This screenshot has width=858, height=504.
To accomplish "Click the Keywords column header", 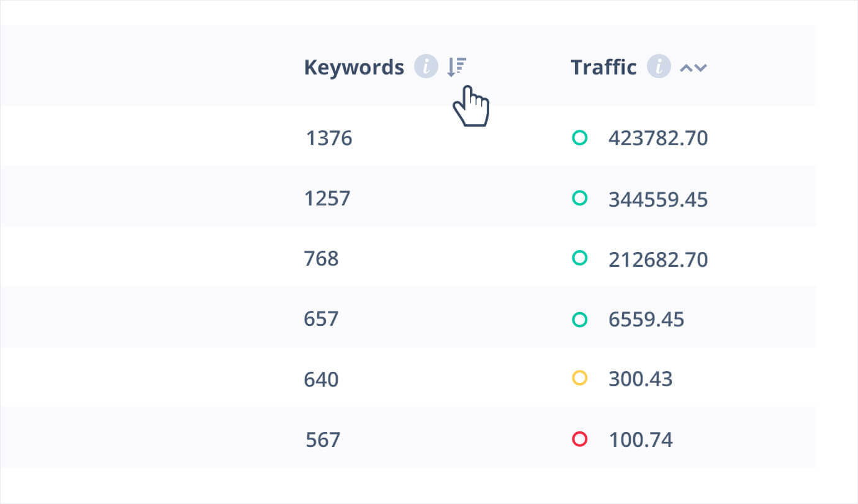I will point(354,67).
